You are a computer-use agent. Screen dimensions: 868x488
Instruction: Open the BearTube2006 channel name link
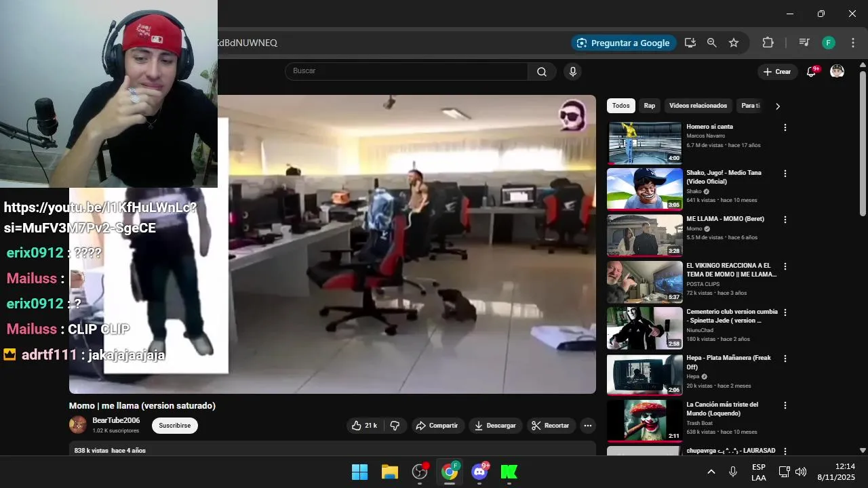[116, 421]
